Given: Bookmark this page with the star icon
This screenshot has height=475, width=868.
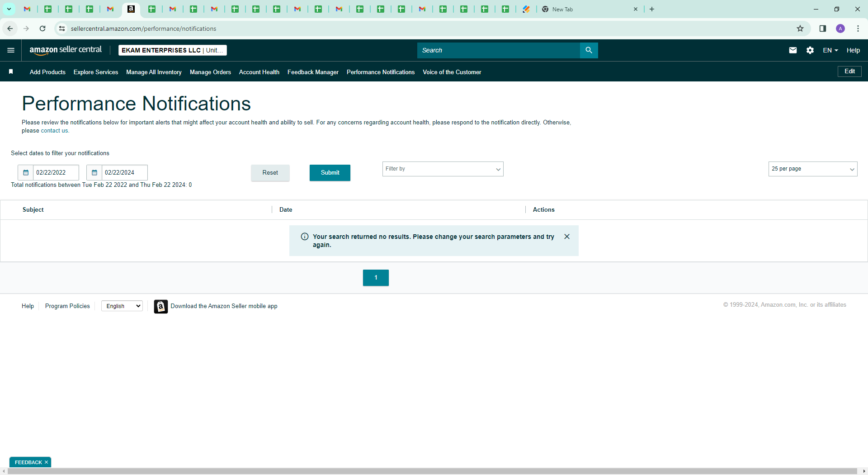Looking at the screenshot, I should coord(800,28).
